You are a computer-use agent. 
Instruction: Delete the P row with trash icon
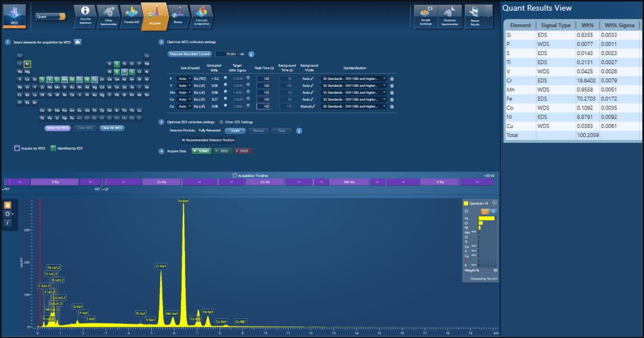click(x=392, y=78)
